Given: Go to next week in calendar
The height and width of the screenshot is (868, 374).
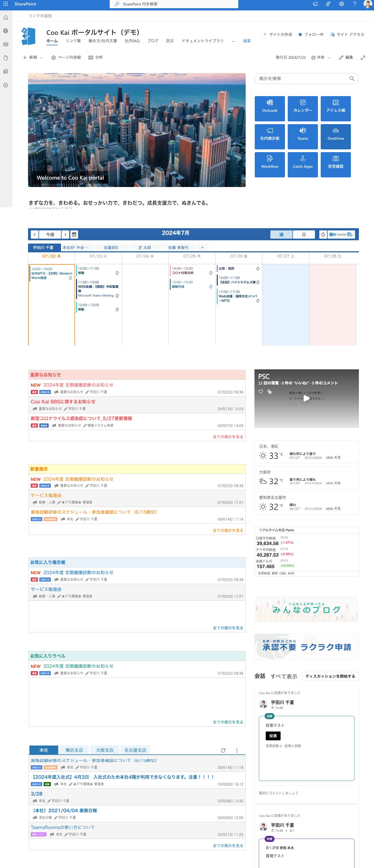Looking at the screenshot, I should 65,234.
